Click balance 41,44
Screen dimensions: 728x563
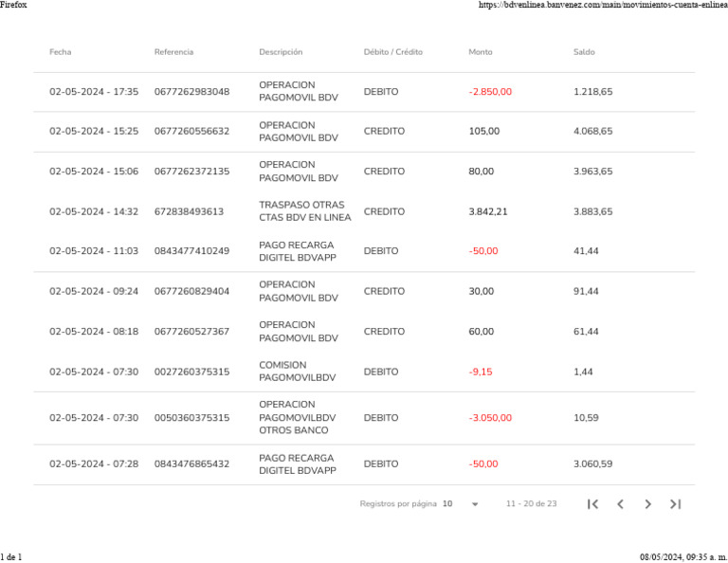586,251
